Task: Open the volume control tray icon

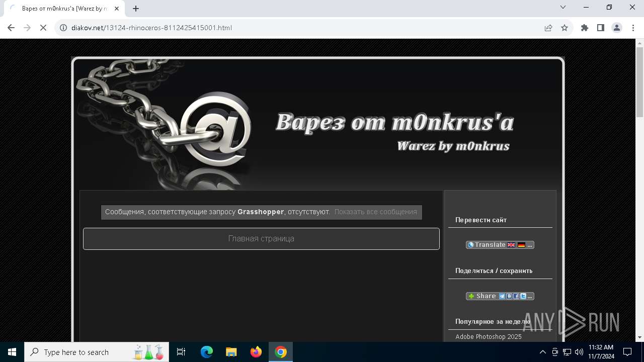Action: click(x=579, y=352)
